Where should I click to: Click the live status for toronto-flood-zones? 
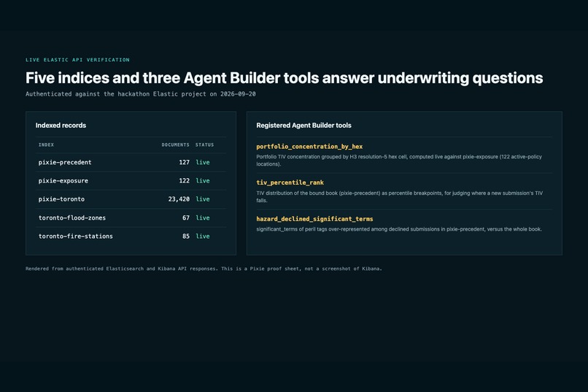pos(203,218)
